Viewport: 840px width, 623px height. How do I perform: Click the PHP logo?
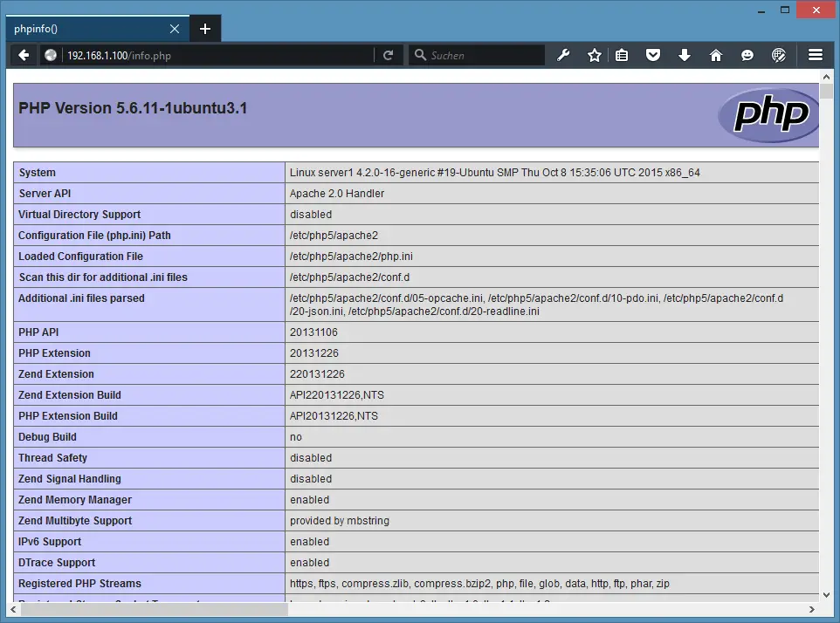pyautogui.click(x=768, y=114)
